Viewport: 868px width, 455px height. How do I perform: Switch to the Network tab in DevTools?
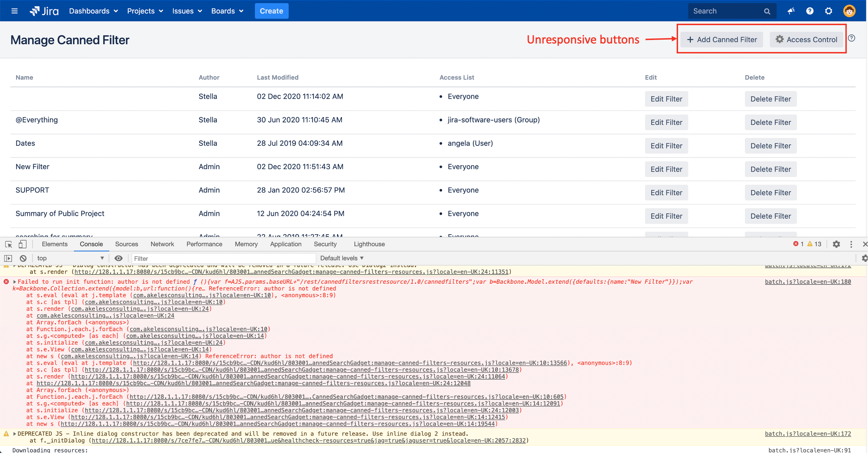(x=162, y=244)
